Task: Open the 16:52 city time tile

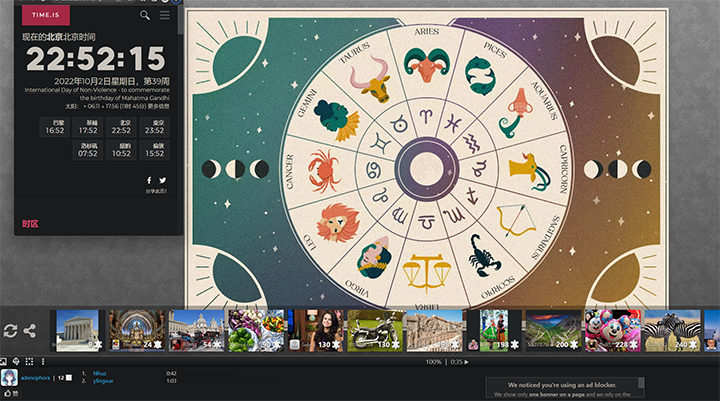Action: click(55, 127)
